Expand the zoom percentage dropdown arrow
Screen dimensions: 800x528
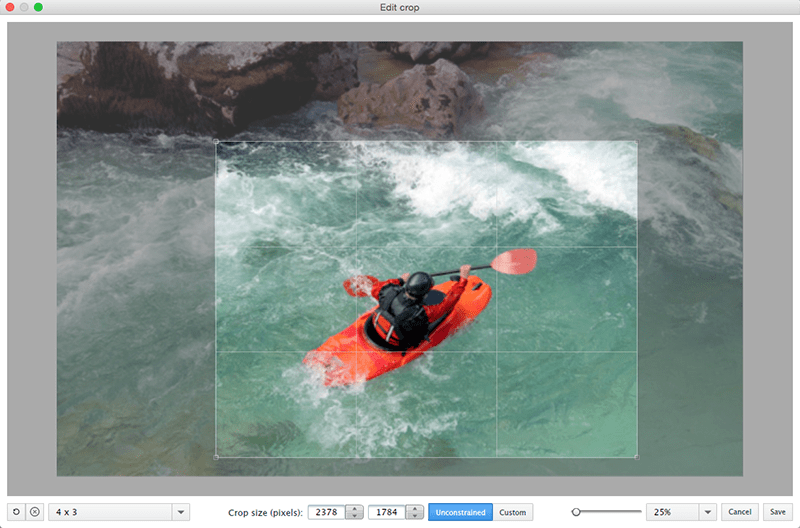point(708,512)
